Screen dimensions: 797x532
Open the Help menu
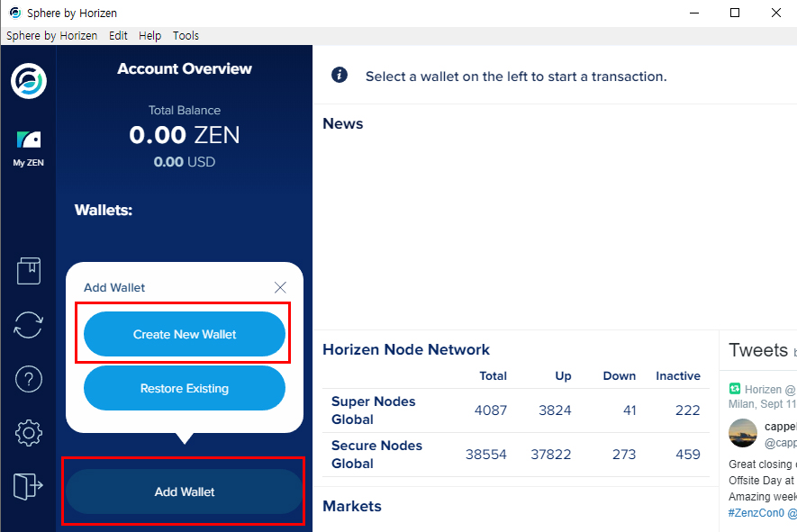pyautogui.click(x=150, y=36)
